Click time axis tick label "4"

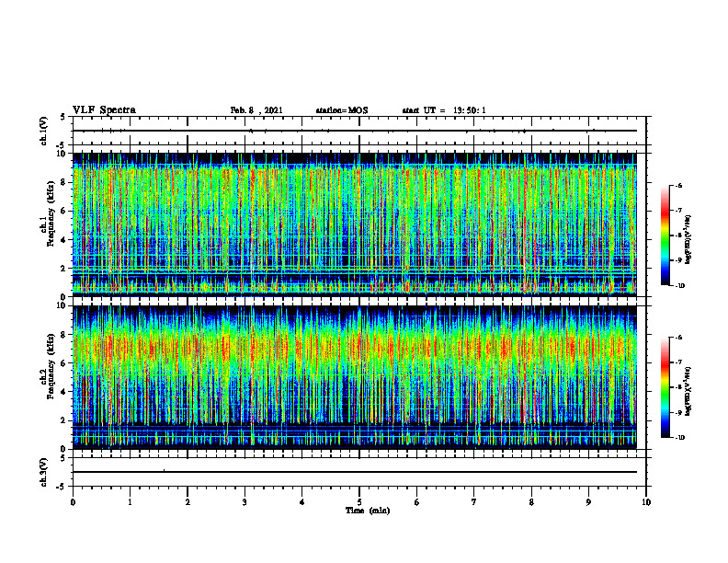coord(302,501)
